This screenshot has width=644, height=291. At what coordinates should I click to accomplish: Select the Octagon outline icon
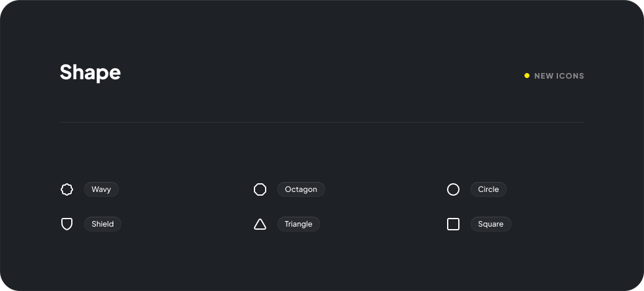260,189
